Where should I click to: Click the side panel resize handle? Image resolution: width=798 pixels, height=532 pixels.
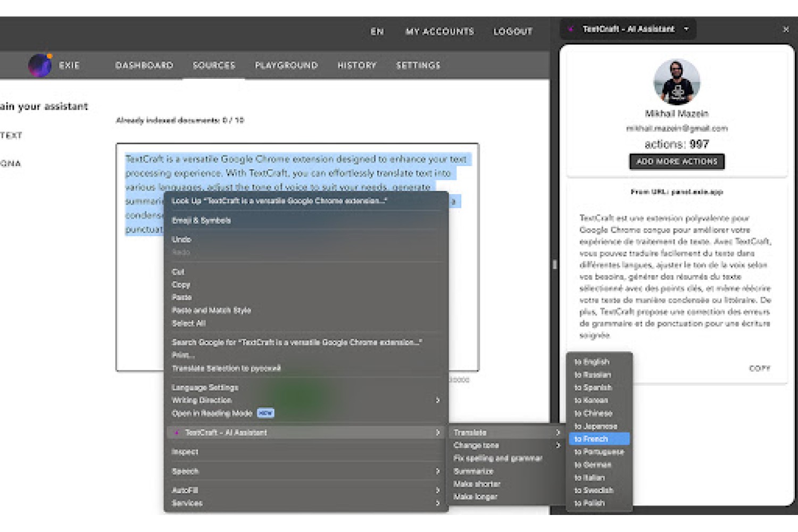(x=554, y=264)
